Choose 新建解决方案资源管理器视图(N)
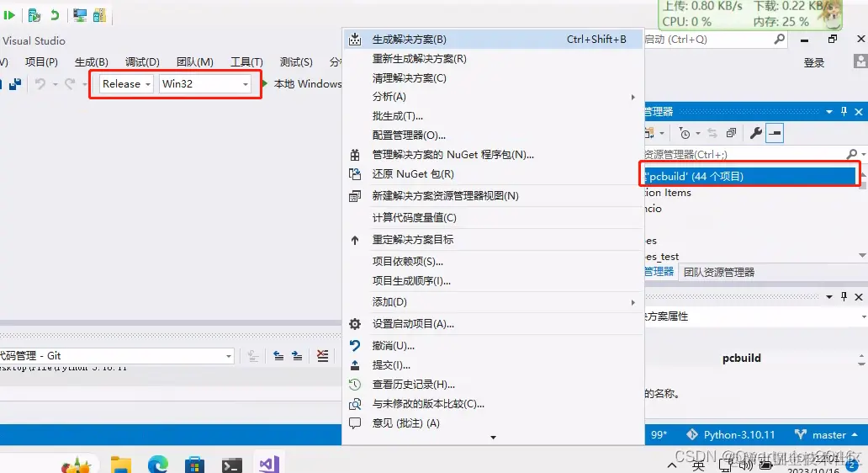Viewport: 868px width, 473px height. 493,195
